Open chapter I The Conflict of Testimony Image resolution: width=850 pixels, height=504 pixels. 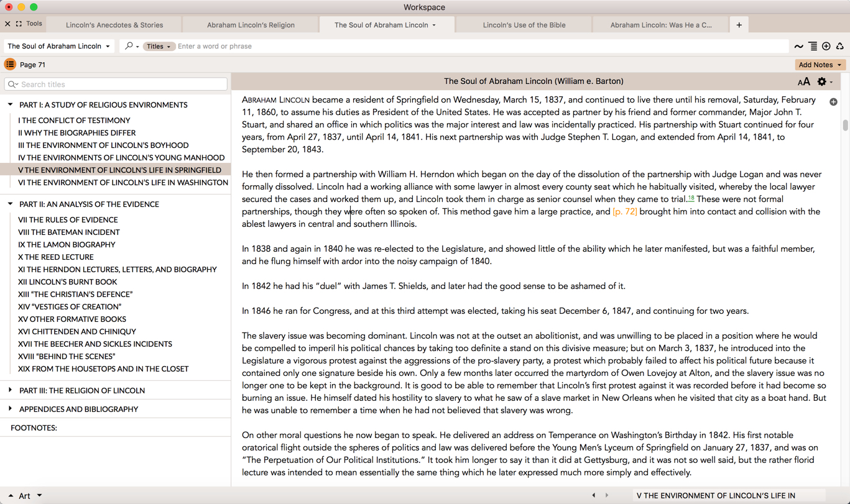tap(74, 120)
